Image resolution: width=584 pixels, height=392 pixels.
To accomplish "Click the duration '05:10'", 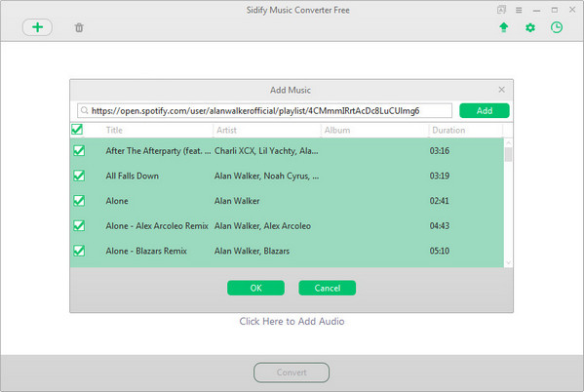I will click(440, 251).
